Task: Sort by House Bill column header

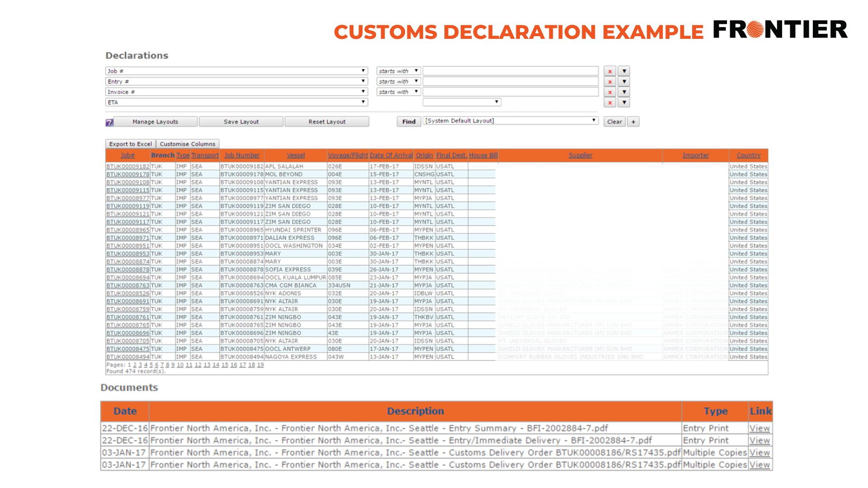Action: (x=483, y=155)
